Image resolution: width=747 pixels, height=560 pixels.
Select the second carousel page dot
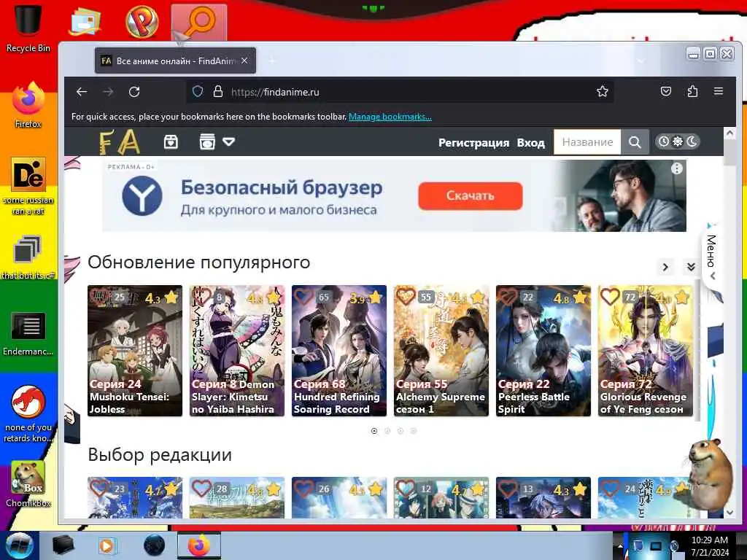click(387, 431)
